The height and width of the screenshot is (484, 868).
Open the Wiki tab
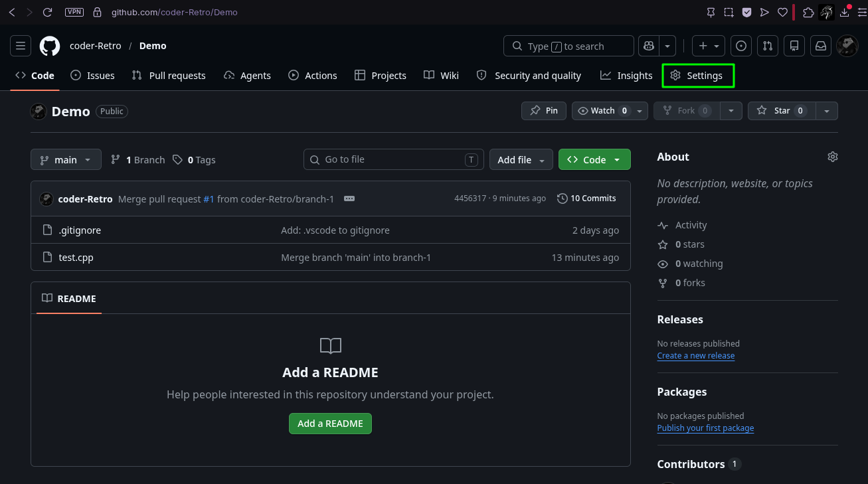(x=442, y=76)
